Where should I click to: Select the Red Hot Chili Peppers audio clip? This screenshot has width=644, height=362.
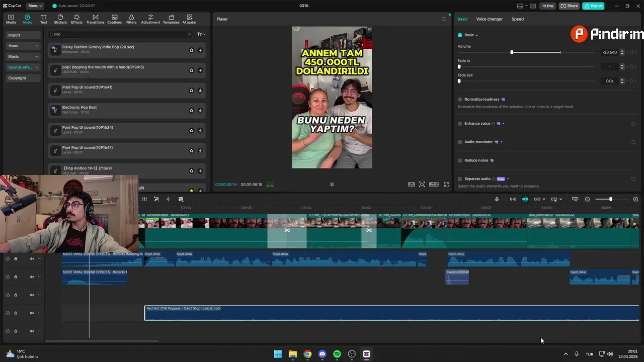(391, 313)
